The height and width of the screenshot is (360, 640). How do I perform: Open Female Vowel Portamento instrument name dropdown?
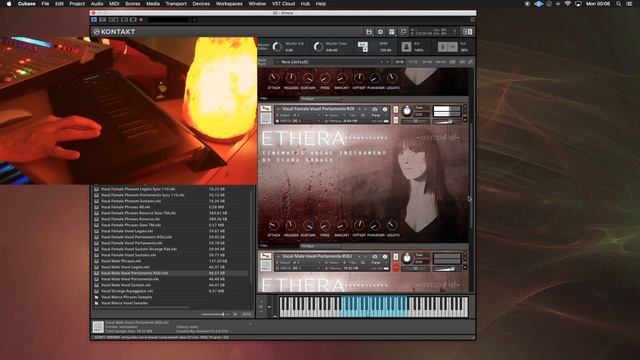click(x=317, y=109)
